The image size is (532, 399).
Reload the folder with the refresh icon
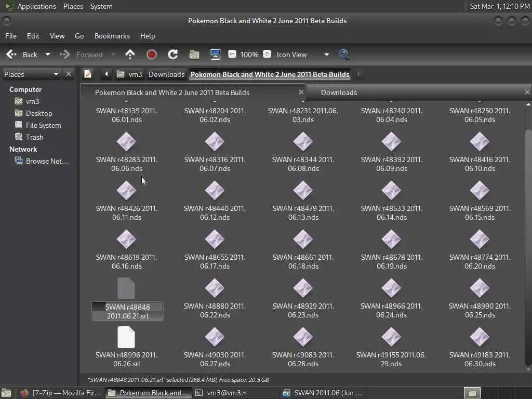pyautogui.click(x=172, y=55)
